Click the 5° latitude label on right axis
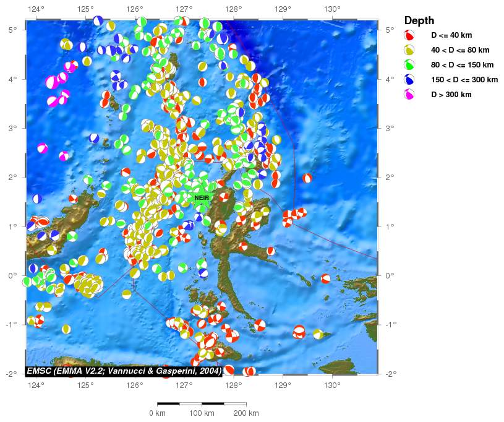This screenshot has height=422, width=504. click(390, 30)
